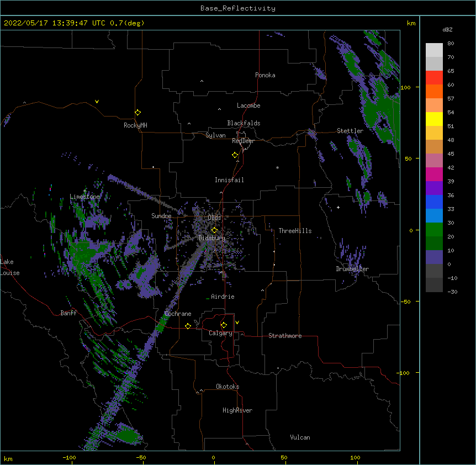Click the Okotoks city label
This screenshot has height=465, width=476.
click(x=228, y=387)
